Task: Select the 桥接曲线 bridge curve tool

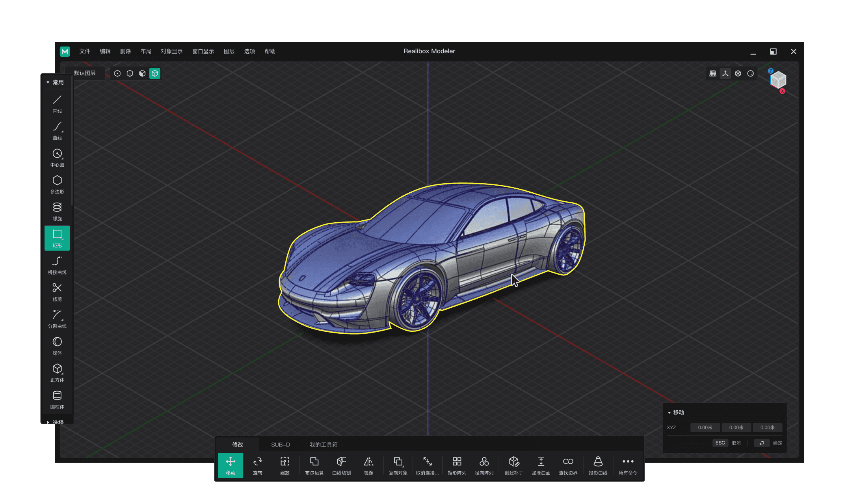Action: [57, 265]
